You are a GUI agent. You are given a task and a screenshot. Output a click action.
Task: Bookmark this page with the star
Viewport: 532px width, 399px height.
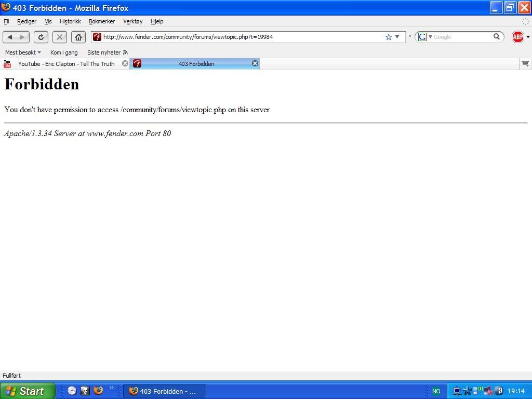(388, 37)
